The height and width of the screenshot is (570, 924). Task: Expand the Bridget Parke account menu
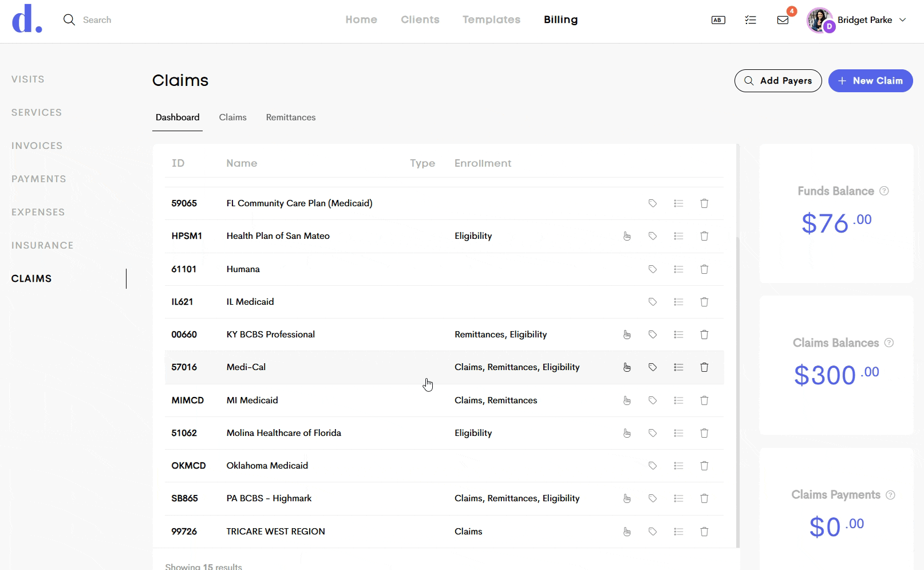(x=903, y=20)
